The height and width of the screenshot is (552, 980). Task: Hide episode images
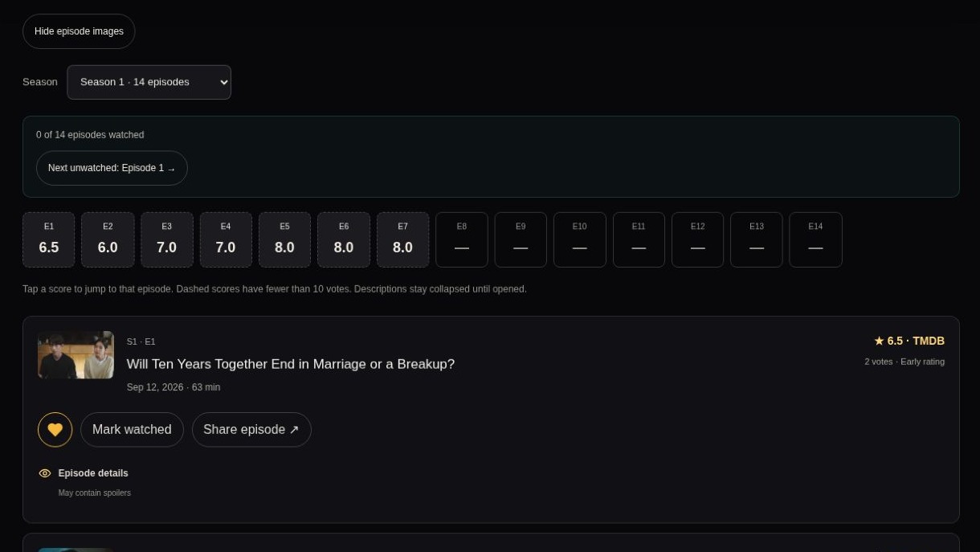click(x=79, y=31)
